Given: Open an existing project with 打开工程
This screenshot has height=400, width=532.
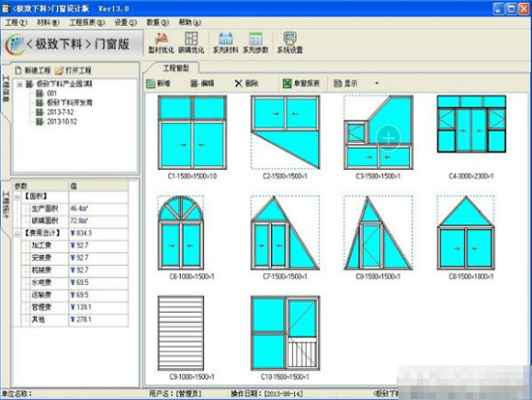Looking at the screenshot, I should (x=74, y=71).
